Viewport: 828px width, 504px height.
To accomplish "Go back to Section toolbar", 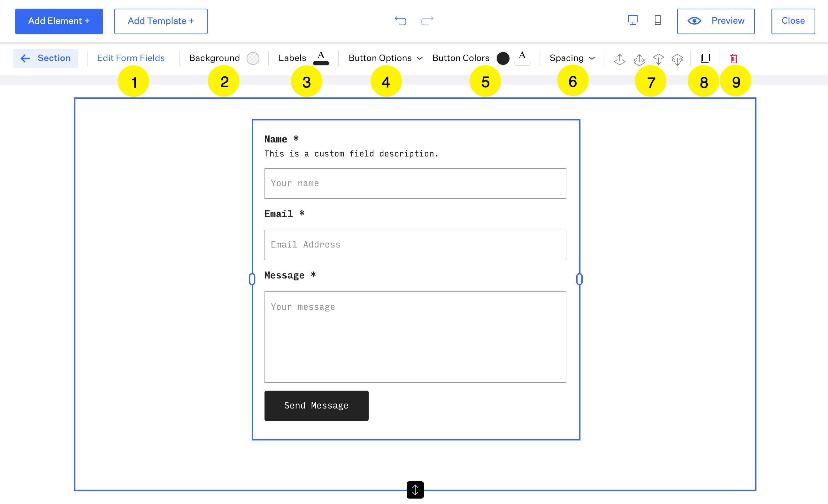I will 46,58.
